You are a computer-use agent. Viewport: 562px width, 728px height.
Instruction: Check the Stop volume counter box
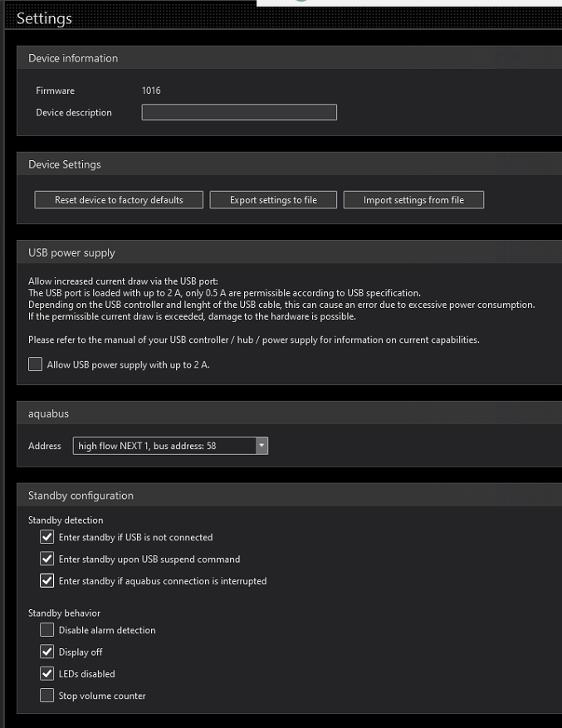click(x=47, y=696)
